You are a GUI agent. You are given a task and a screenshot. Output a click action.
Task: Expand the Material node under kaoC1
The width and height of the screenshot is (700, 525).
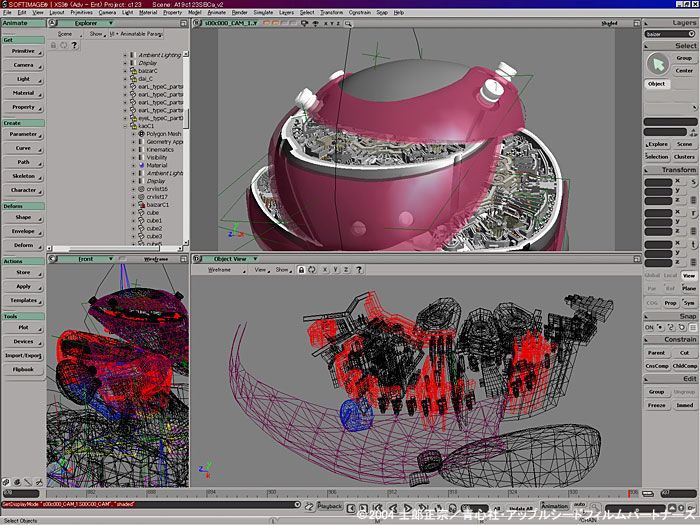pyautogui.click(x=133, y=165)
